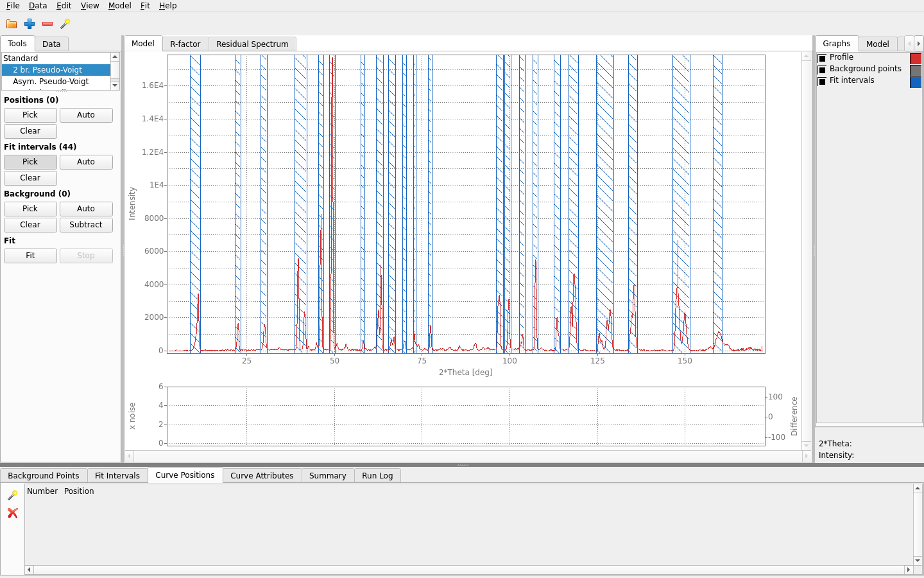This screenshot has height=578, width=924.
Task: Open the Fit menu
Action: click(x=145, y=6)
